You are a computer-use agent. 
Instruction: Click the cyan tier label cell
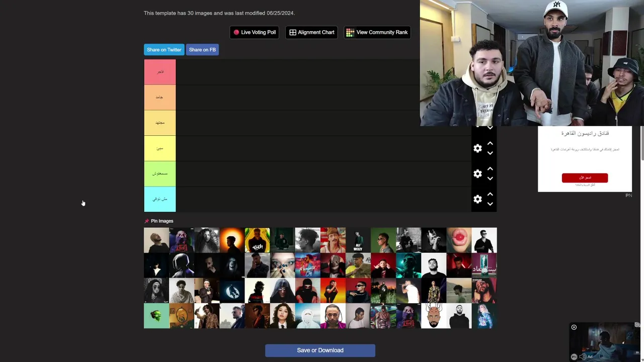160,199
